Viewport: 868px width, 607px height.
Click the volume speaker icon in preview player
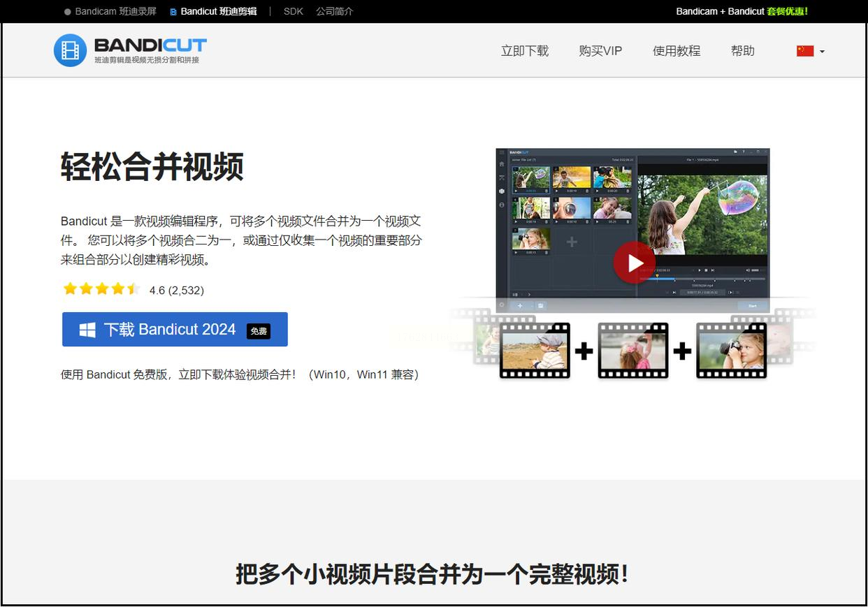point(748,270)
